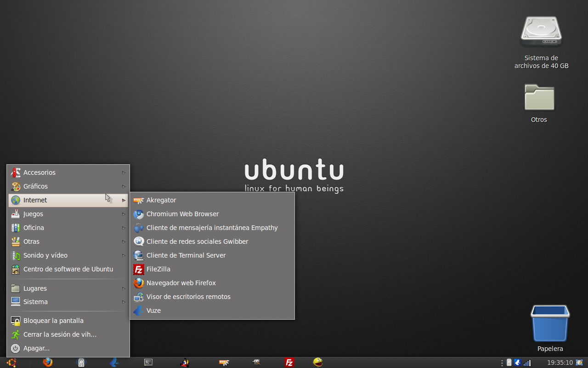Expand the Accesorios submenu
The image size is (588, 368).
[x=68, y=172]
